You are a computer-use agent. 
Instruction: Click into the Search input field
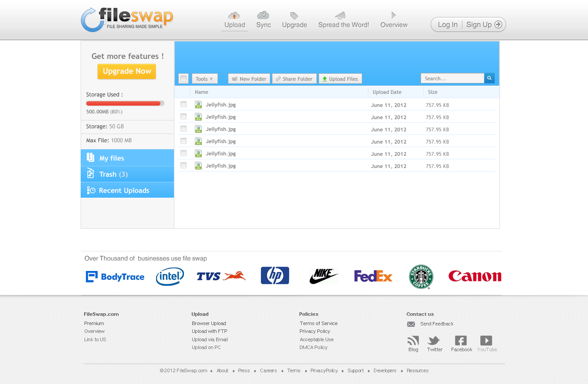tap(452, 79)
